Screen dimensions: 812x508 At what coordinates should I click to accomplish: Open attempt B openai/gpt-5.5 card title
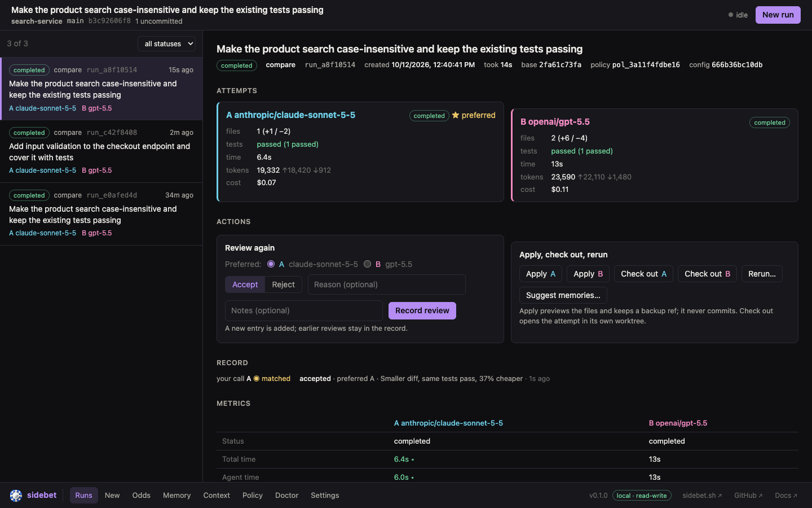coord(555,122)
